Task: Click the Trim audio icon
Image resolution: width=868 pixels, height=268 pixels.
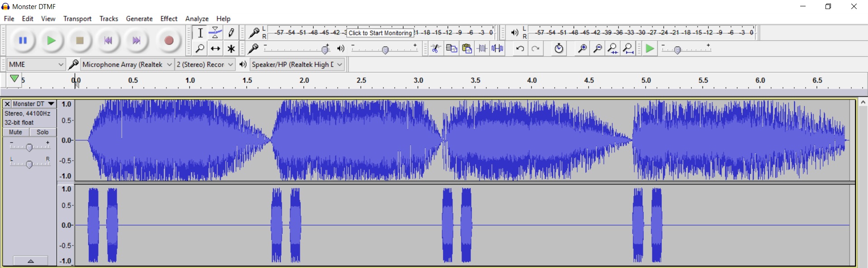Action: tap(482, 48)
